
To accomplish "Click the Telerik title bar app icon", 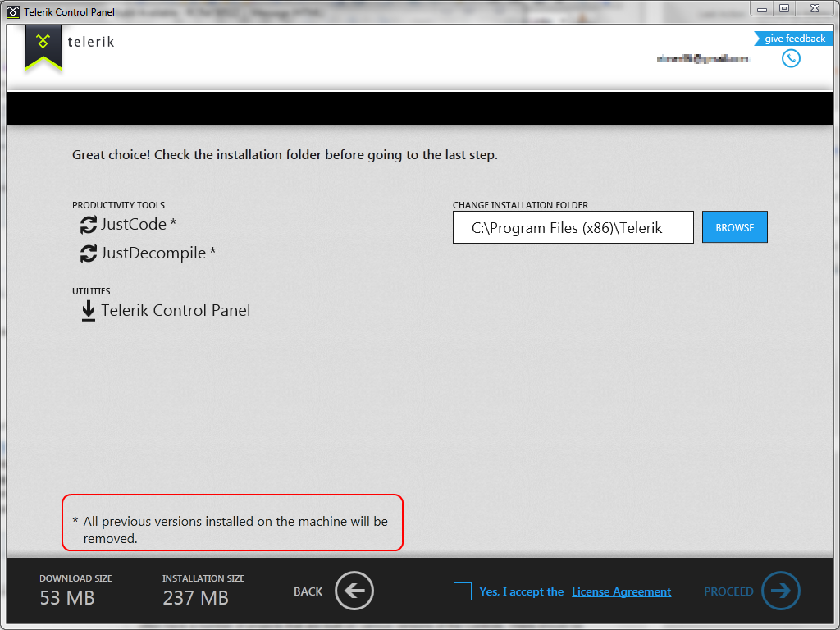I will tap(13, 11).
